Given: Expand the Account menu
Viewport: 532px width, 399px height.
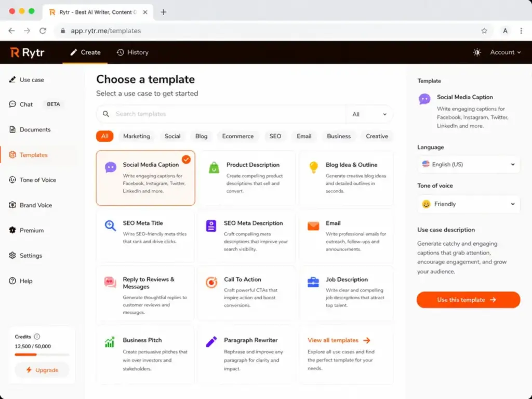Looking at the screenshot, I should point(505,52).
